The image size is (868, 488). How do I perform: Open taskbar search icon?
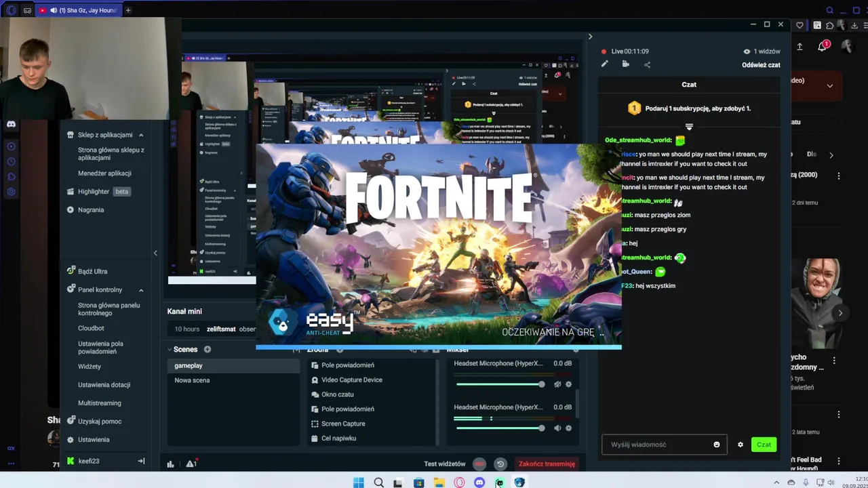378,483
